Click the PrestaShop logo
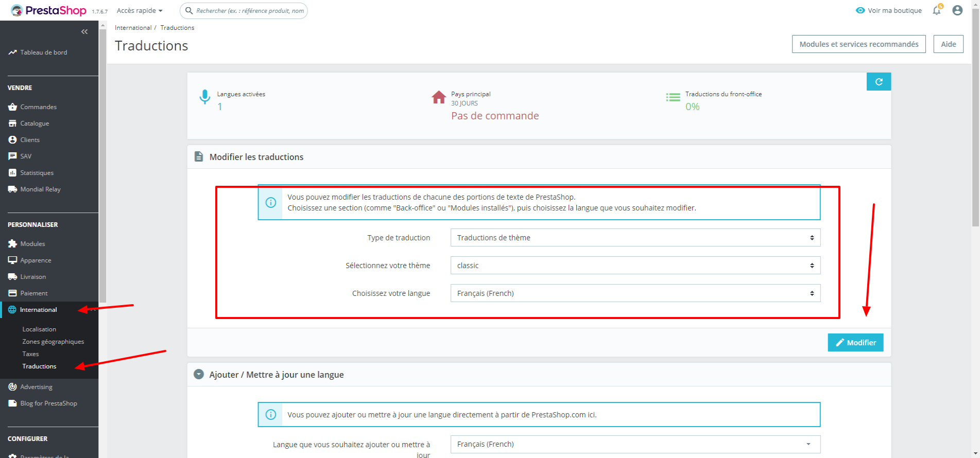Screen dimensions: 980x458 coord(48,10)
